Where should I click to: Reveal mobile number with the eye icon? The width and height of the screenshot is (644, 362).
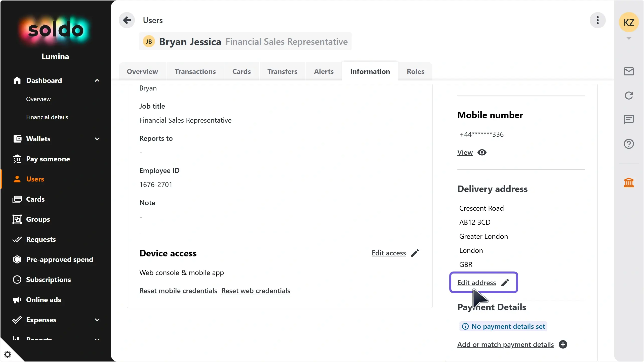(482, 152)
